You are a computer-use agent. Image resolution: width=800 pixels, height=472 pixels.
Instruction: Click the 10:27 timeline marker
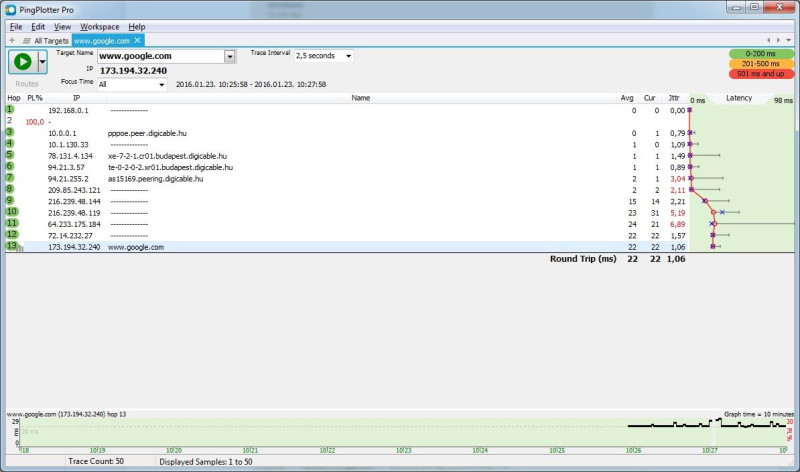(x=710, y=451)
